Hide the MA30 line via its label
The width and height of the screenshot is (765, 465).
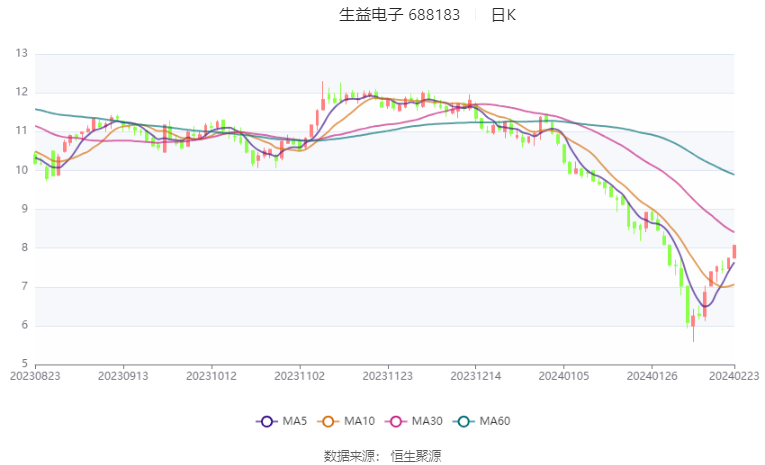(x=427, y=421)
